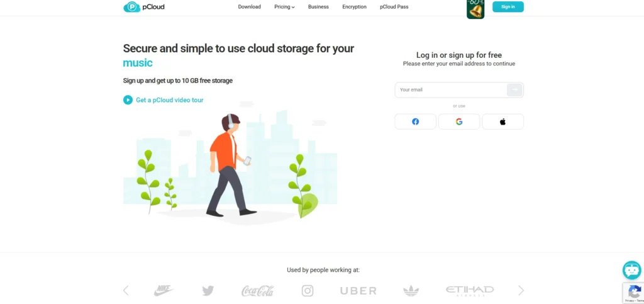Show previous company logos with left arrow
Viewport: 644px width, 304px height.
click(x=126, y=290)
